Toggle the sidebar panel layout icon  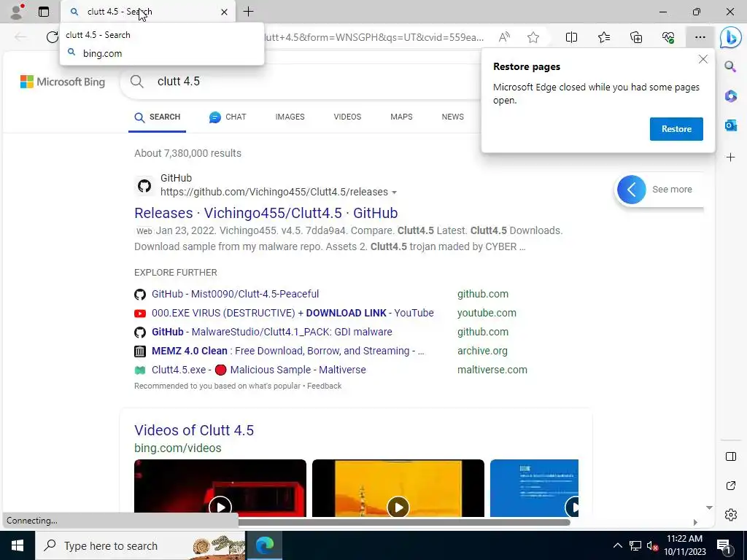(730, 456)
